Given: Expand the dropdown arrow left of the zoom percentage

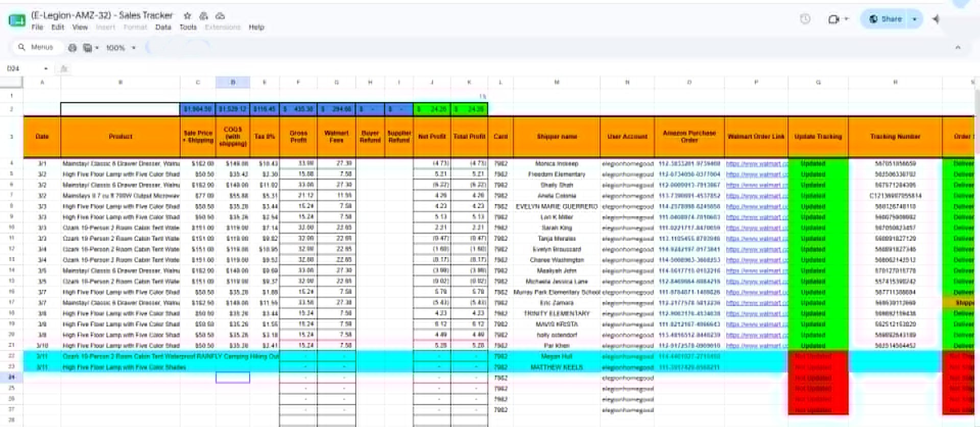Looking at the screenshot, I should click(97, 47).
